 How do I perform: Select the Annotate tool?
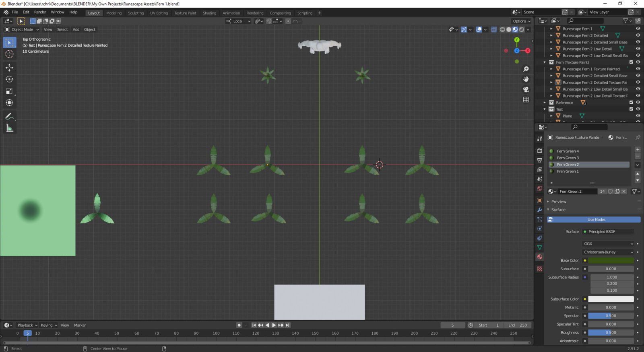9,117
